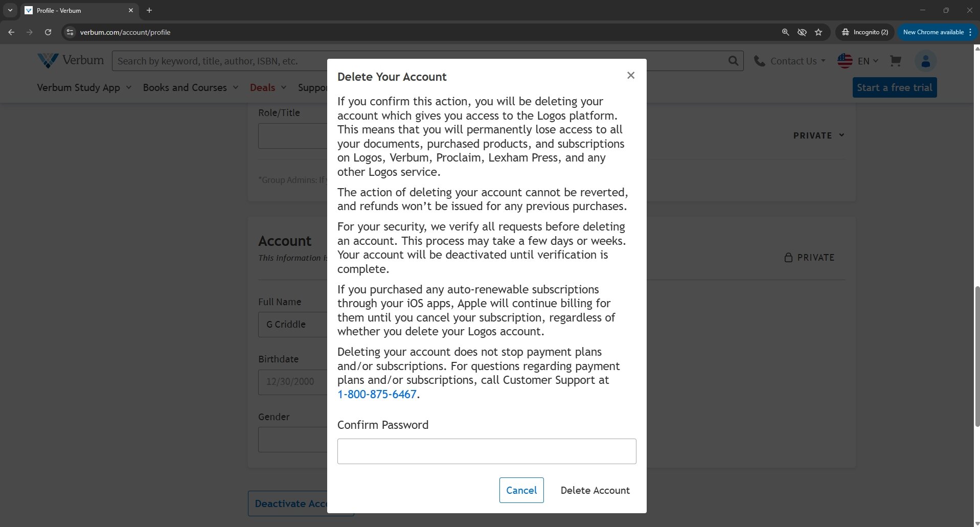
Task: Click the US flag icon
Action: pos(845,61)
